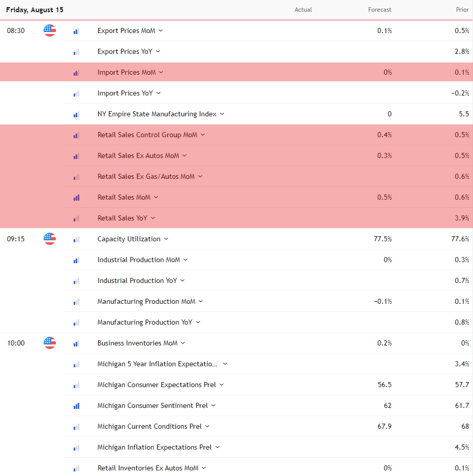
Task: Click the importance bars icon for Business Inventories MoM
Action: 76,343
